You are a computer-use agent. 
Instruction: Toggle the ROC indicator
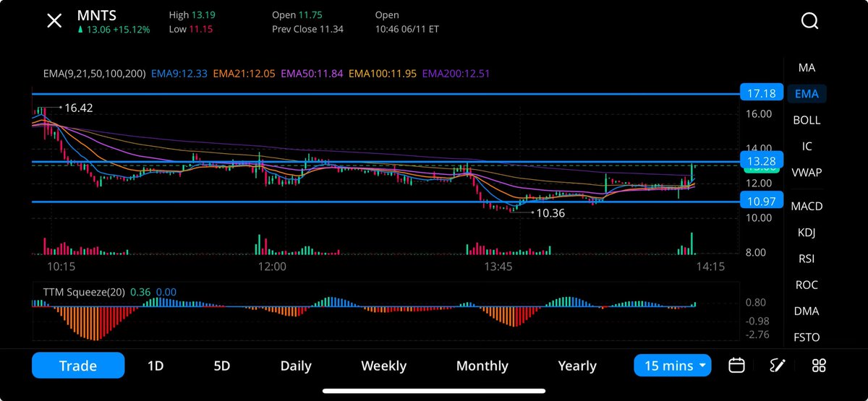[x=807, y=285]
